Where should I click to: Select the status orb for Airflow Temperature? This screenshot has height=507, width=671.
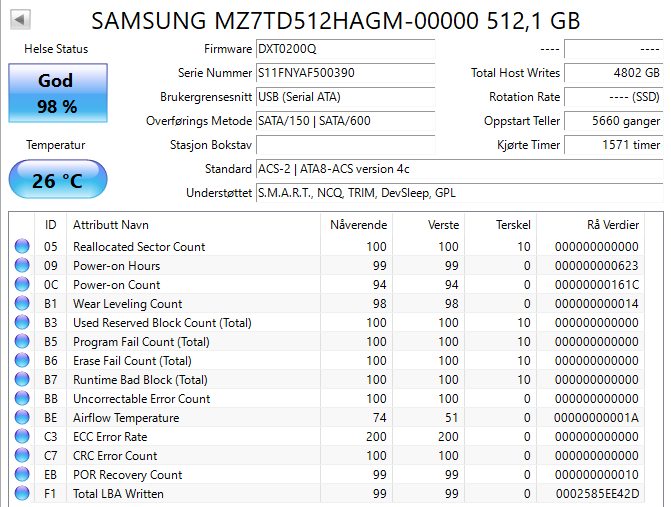tap(22, 417)
